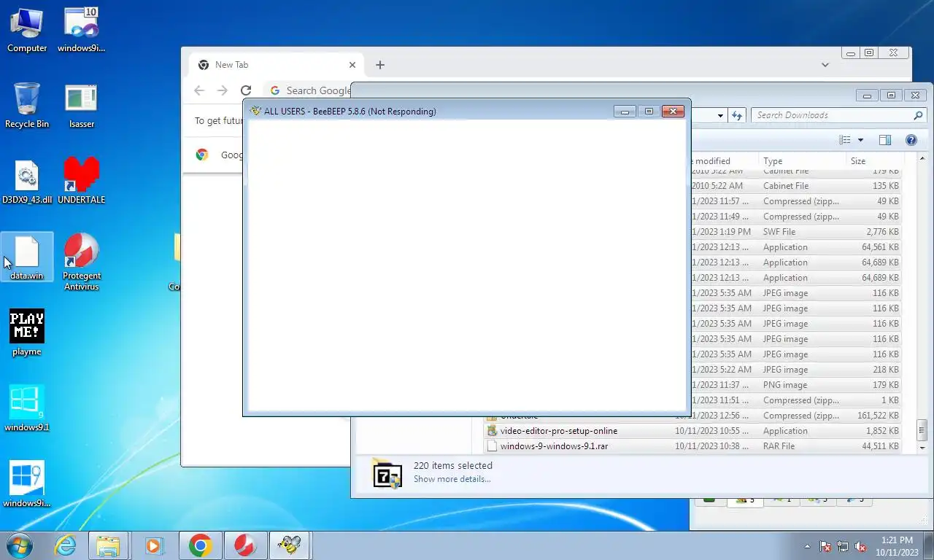Click the 7-Zip details pane icon
The width and height of the screenshot is (934, 560).
click(387, 474)
